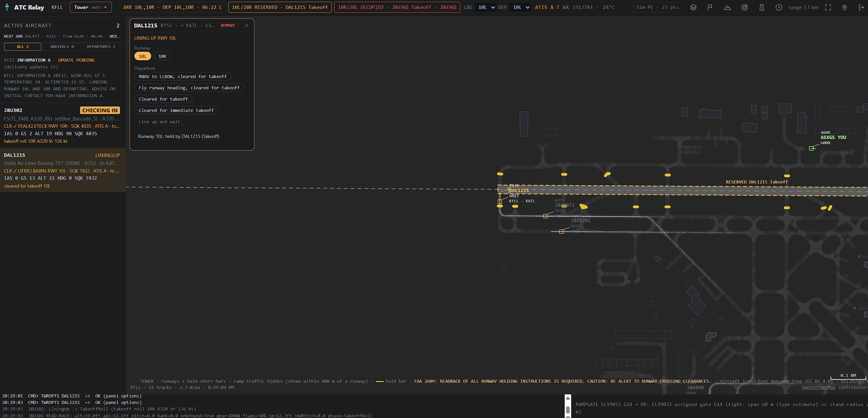The width and height of the screenshot is (868, 418).
Task: Open the map layers stack icon
Action: pos(693,7)
